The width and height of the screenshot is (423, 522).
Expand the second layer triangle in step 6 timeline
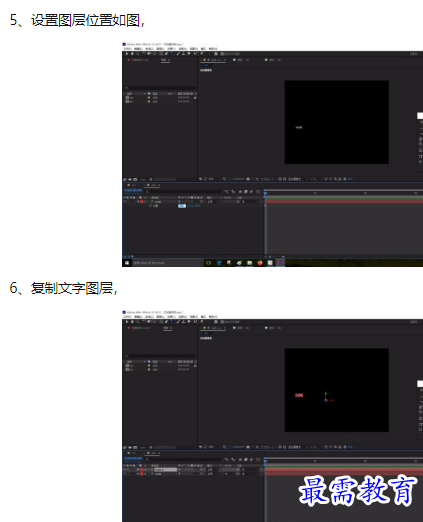(x=138, y=474)
